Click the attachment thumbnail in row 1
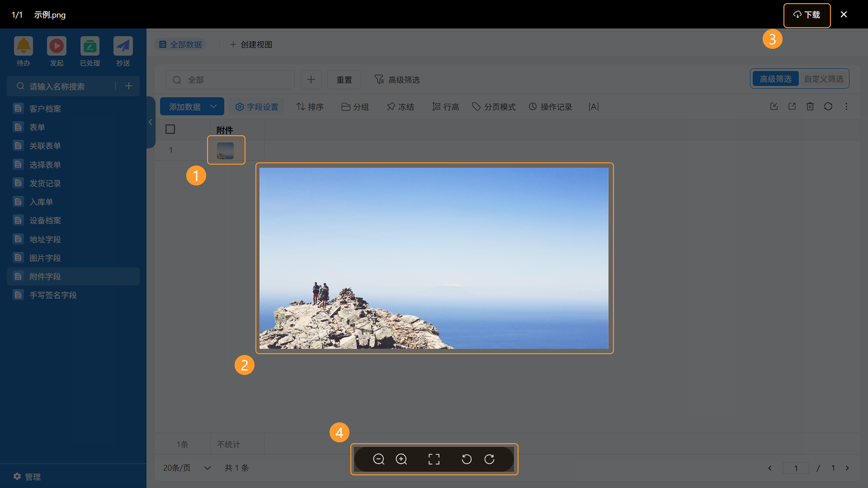The width and height of the screenshot is (868, 488). click(225, 151)
